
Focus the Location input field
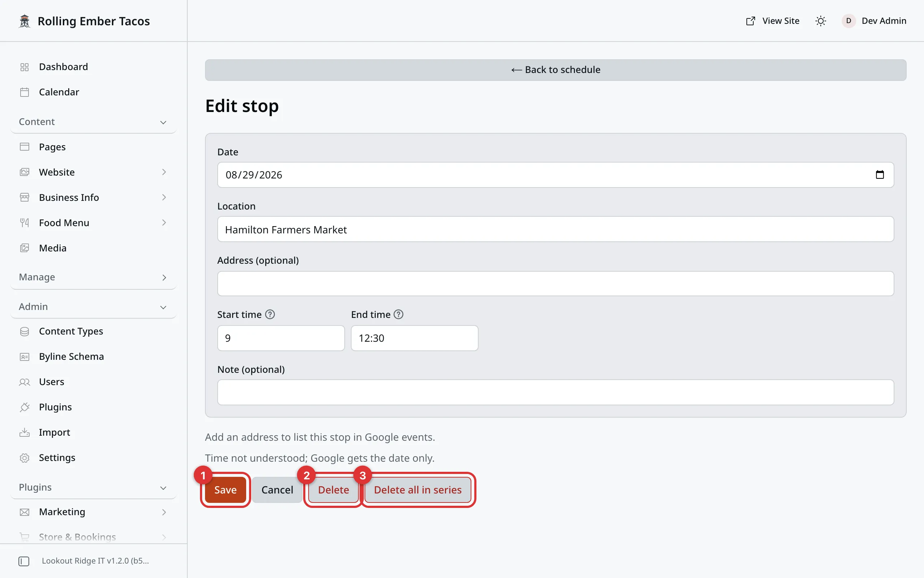(555, 229)
